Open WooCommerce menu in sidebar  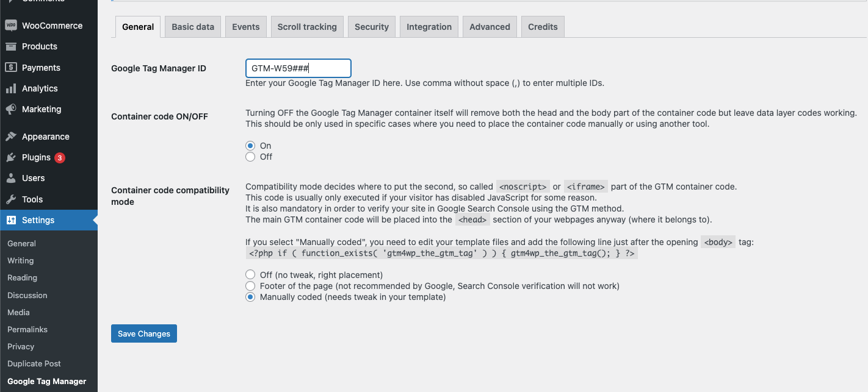coord(49,26)
